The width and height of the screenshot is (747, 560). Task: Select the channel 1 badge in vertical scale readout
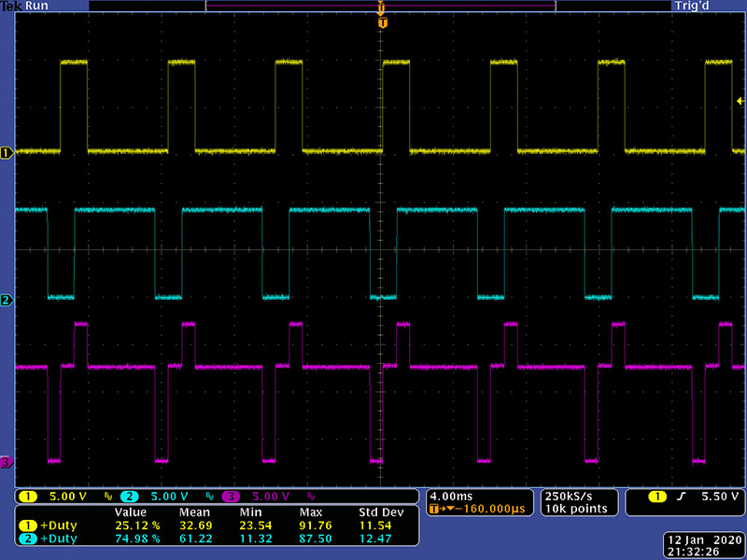[29, 496]
